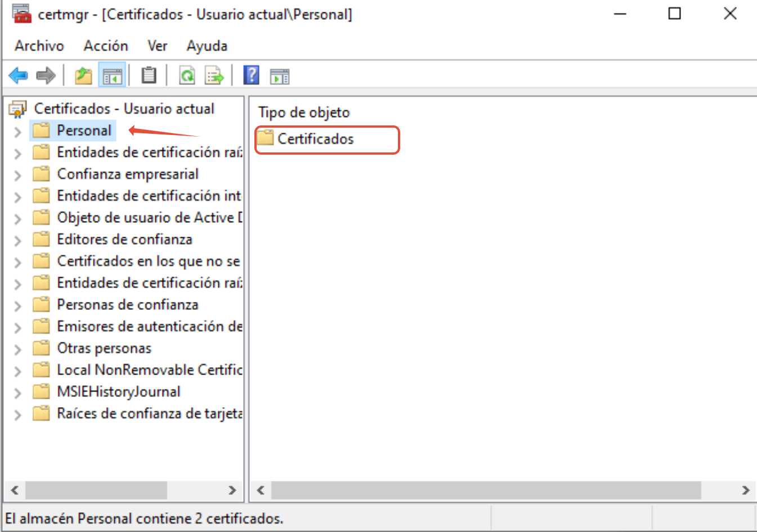Image resolution: width=757 pixels, height=532 pixels.
Task: Toggle the console tree pane icon
Action: tap(112, 75)
